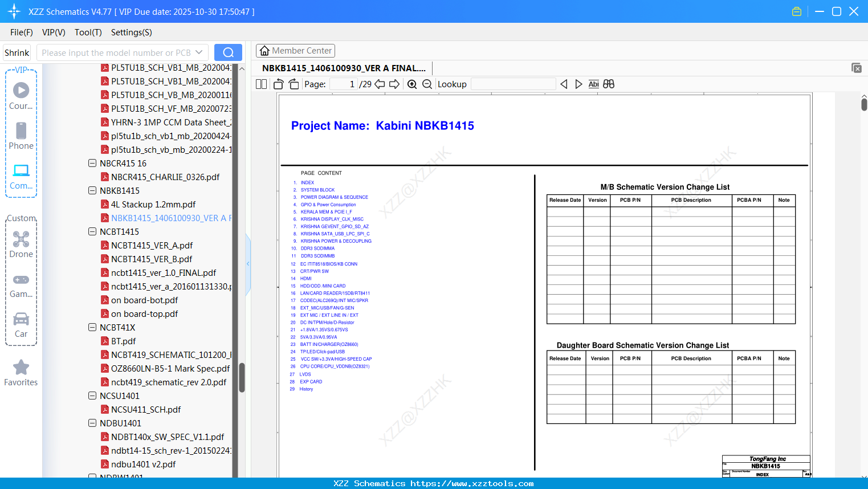The height and width of the screenshot is (489, 868).
Task: Open NCBT1415_VER_A.pdf file
Action: 152,245
